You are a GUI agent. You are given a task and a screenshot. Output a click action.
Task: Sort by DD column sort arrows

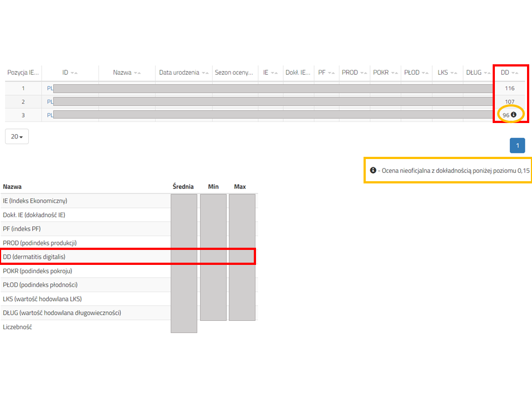515,73
